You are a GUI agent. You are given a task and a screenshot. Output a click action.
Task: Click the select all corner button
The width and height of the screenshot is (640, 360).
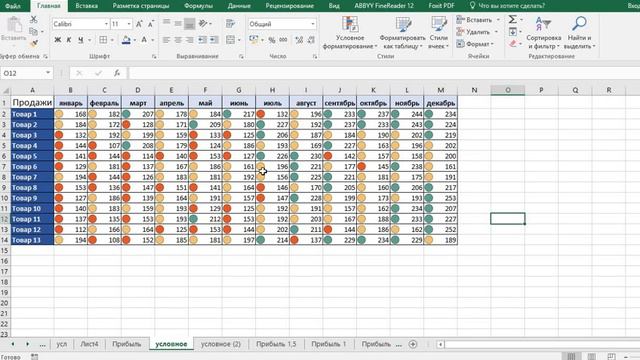pyautogui.click(x=5, y=90)
